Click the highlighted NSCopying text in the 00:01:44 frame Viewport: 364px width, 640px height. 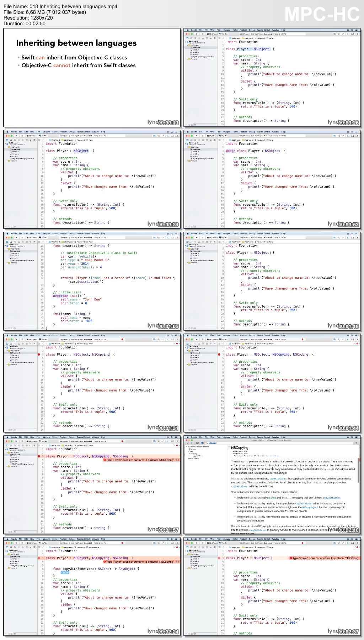tap(281, 355)
